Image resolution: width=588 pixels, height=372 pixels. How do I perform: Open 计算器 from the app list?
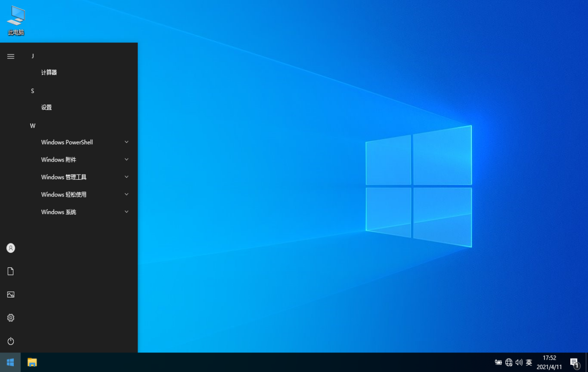click(x=49, y=73)
